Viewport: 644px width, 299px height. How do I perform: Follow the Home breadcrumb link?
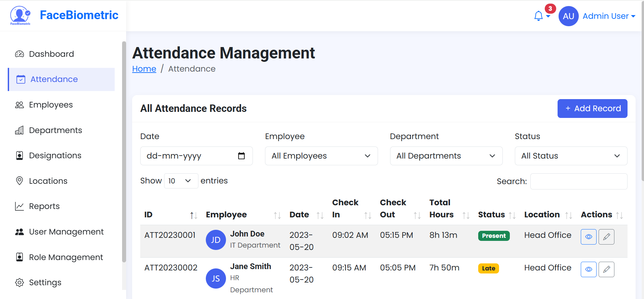tap(144, 69)
